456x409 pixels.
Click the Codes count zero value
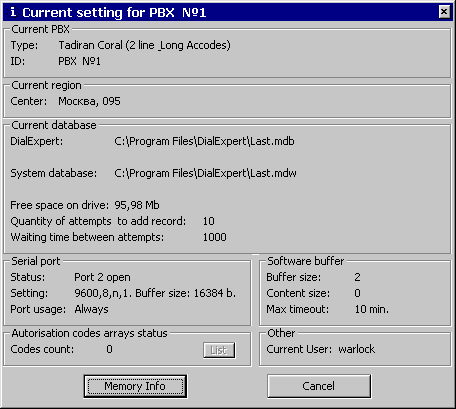coord(109,349)
